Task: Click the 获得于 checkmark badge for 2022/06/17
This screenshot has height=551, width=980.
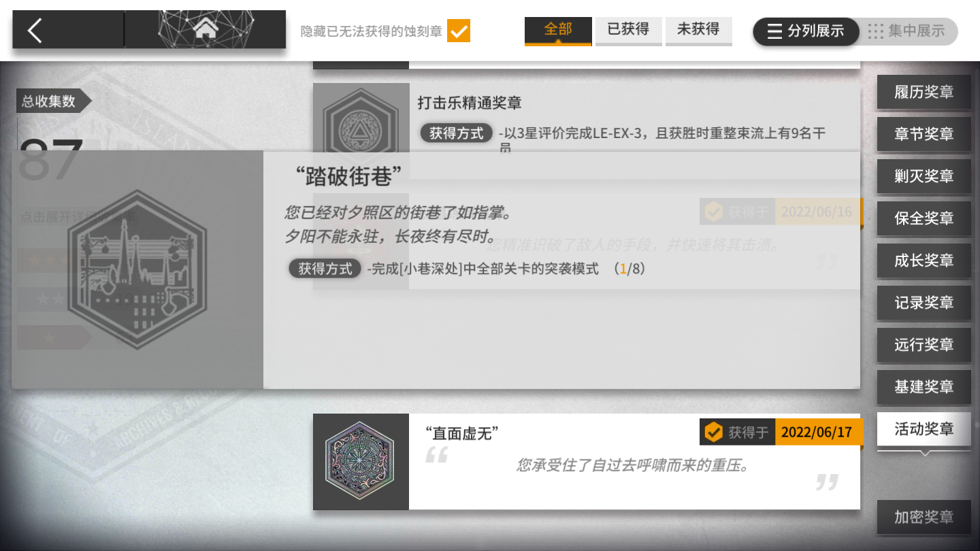Action: click(713, 431)
